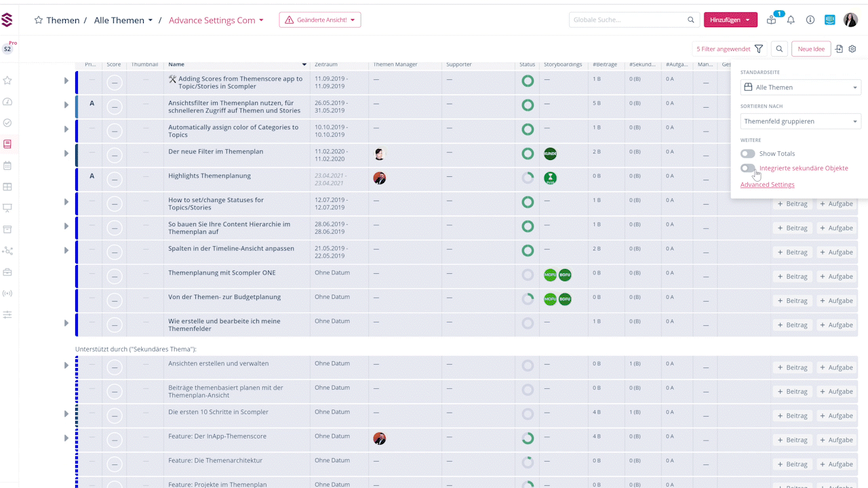Click the favorites star in left sidebar
The width and height of the screenshot is (868, 488).
(x=7, y=81)
